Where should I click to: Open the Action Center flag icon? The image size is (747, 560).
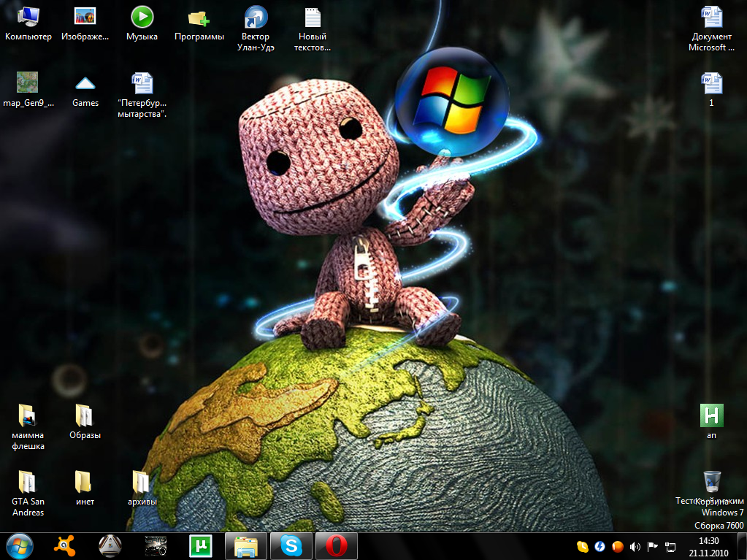(653, 546)
